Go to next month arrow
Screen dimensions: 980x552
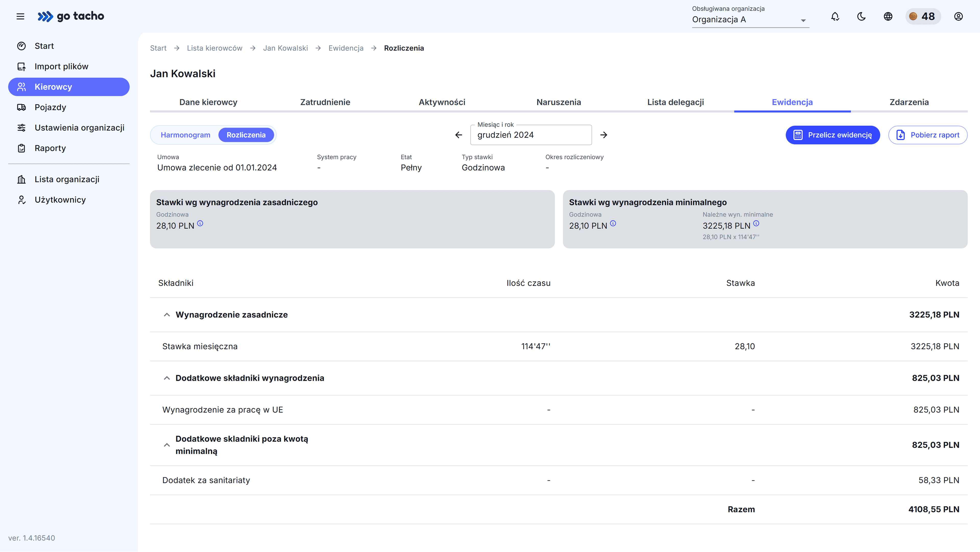pyautogui.click(x=604, y=135)
